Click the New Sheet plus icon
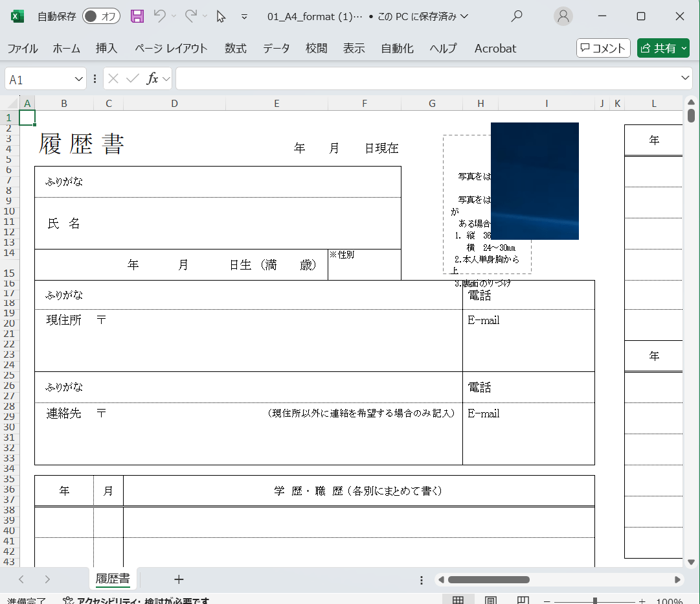Viewport: 700px width, 604px height. pyautogui.click(x=179, y=579)
